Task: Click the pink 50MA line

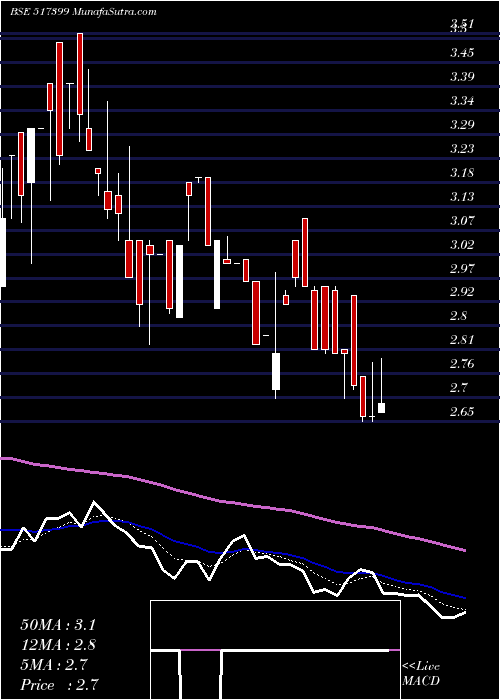Action: click(x=233, y=504)
